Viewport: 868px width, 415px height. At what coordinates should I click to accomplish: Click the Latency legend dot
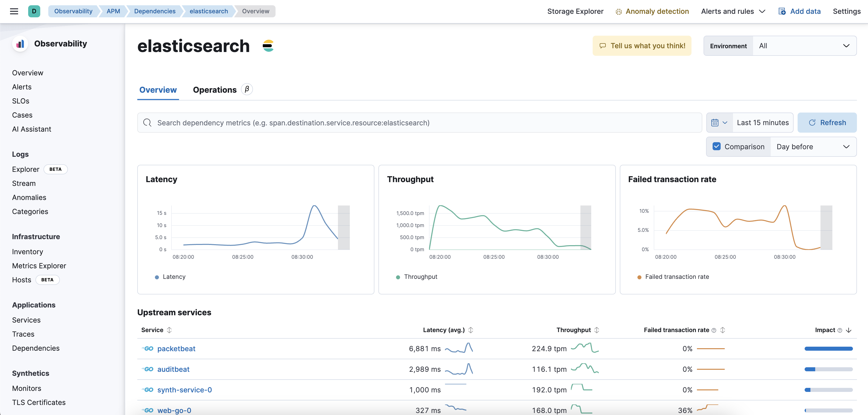[157, 277]
